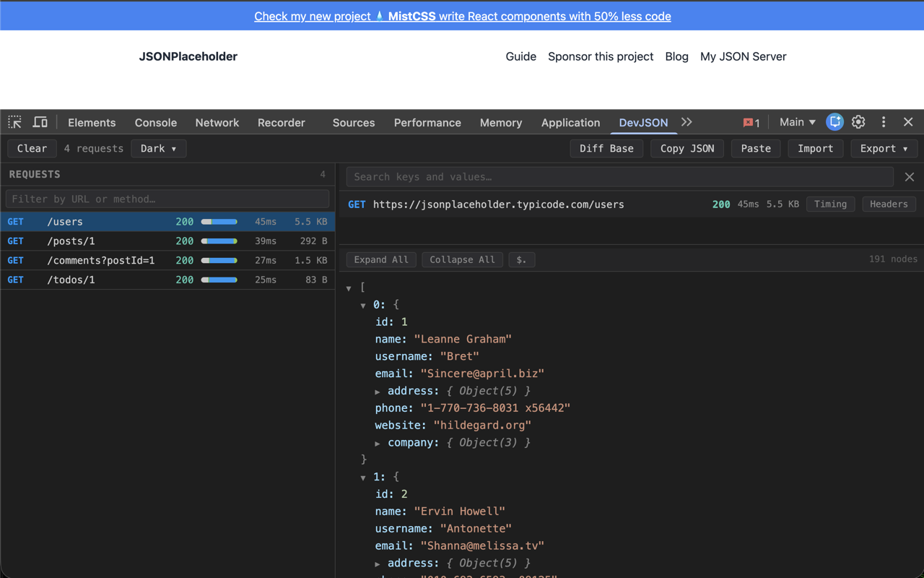
Task: Click the Filter by URL input field
Action: click(x=167, y=197)
